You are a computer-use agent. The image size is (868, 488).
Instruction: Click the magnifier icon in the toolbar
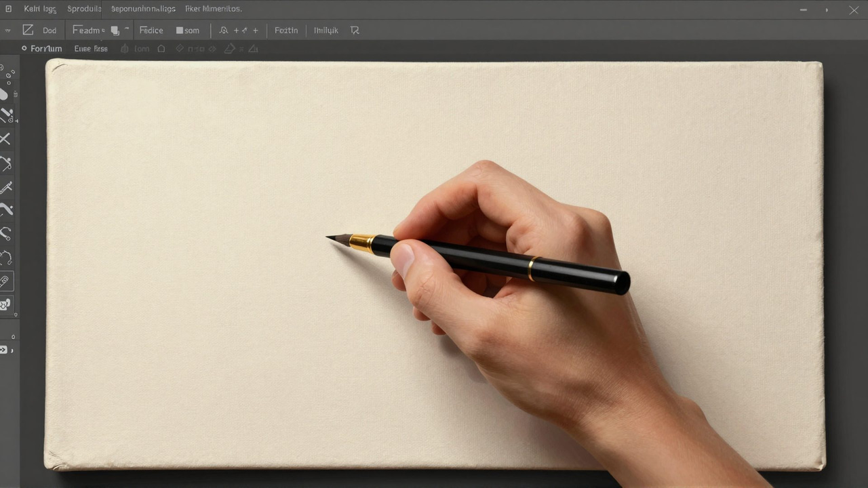click(x=224, y=30)
